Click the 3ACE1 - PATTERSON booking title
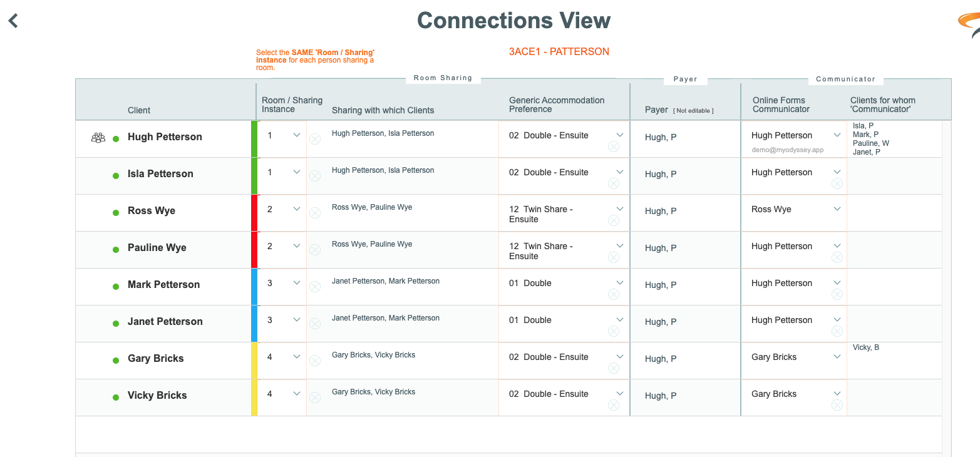This screenshot has width=980, height=457. pyautogui.click(x=559, y=51)
